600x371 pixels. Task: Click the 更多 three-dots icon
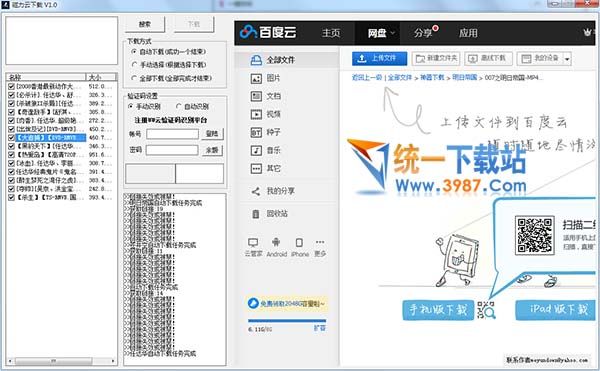click(320, 242)
